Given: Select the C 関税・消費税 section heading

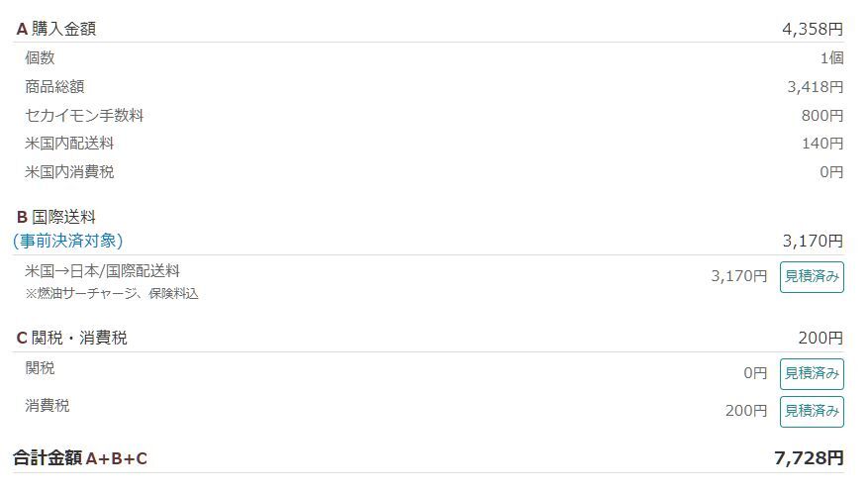Looking at the screenshot, I should coord(71,338).
